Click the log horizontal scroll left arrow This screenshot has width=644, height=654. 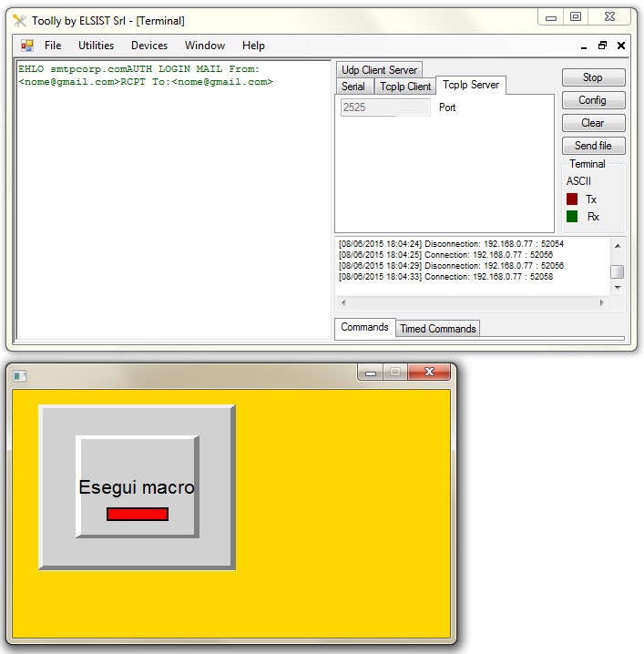(343, 302)
